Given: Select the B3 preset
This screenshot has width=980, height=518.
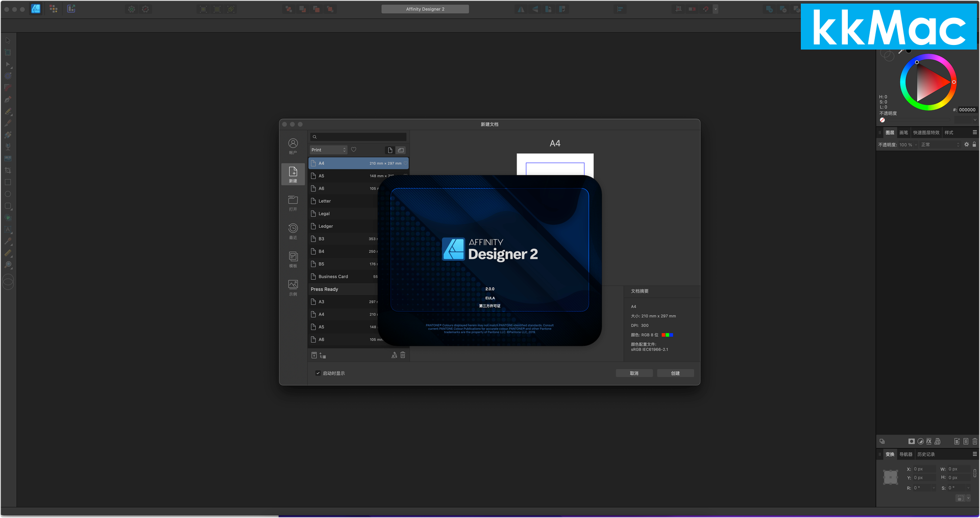Looking at the screenshot, I should (344, 239).
